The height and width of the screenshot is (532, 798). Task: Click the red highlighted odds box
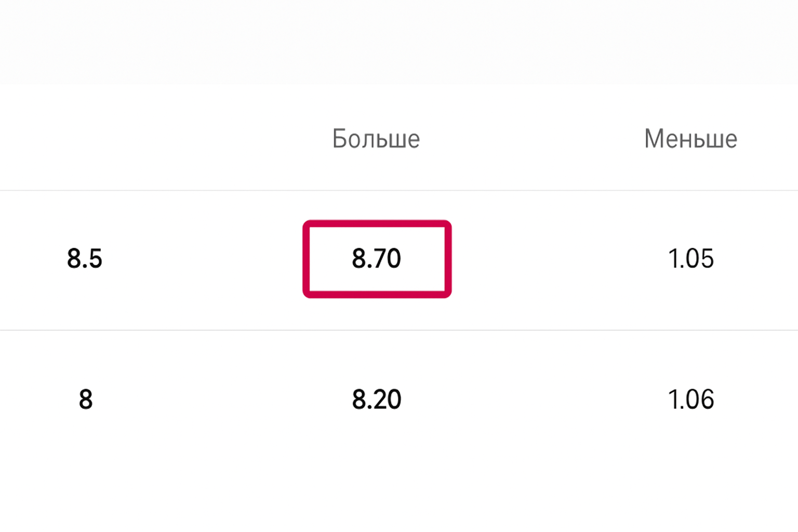click(x=377, y=259)
